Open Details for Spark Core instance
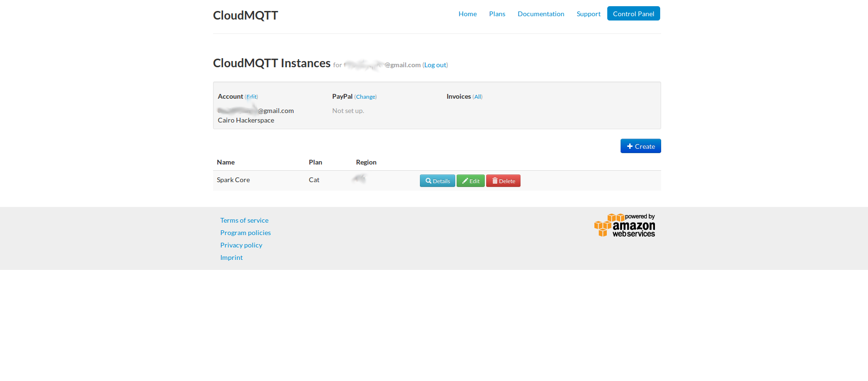The width and height of the screenshot is (868, 381). coord(438,181)
